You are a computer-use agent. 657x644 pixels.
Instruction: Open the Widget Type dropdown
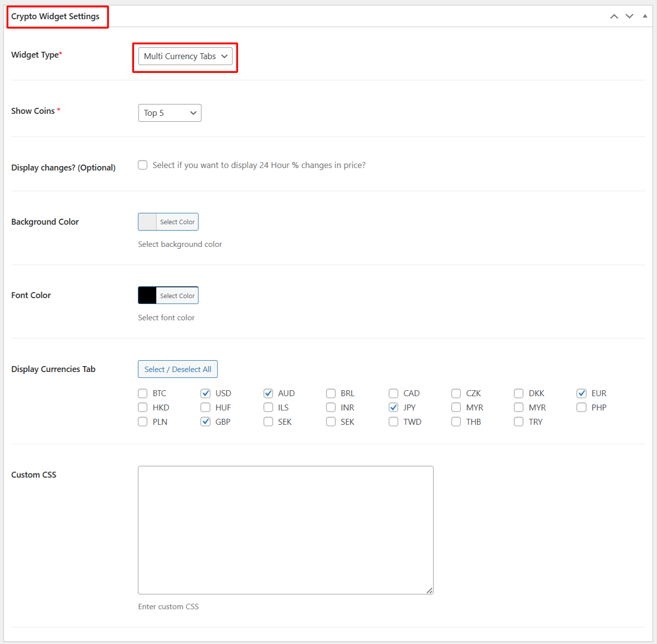[x=185, y=57]
